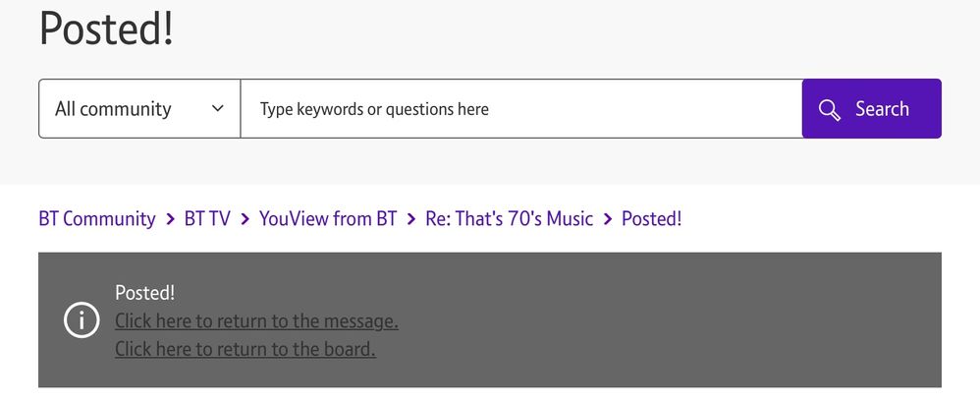Click chevron separator after BT TV

245,218
